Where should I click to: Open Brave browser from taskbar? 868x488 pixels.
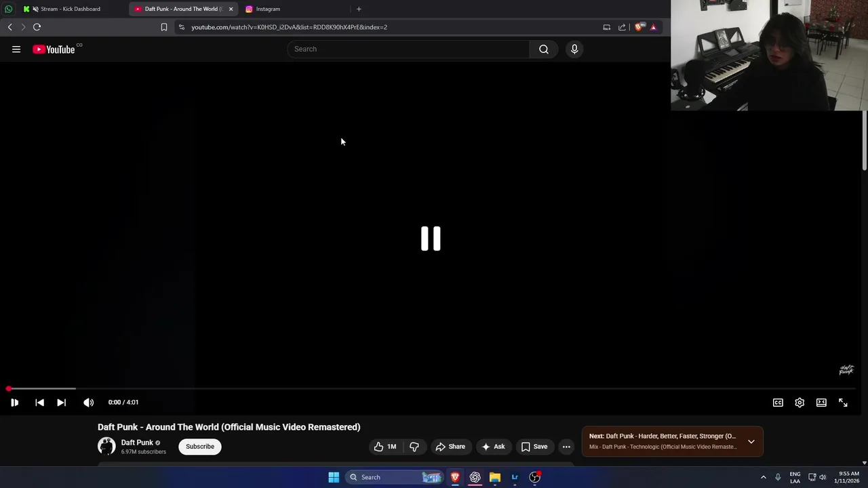pos(455,477)
